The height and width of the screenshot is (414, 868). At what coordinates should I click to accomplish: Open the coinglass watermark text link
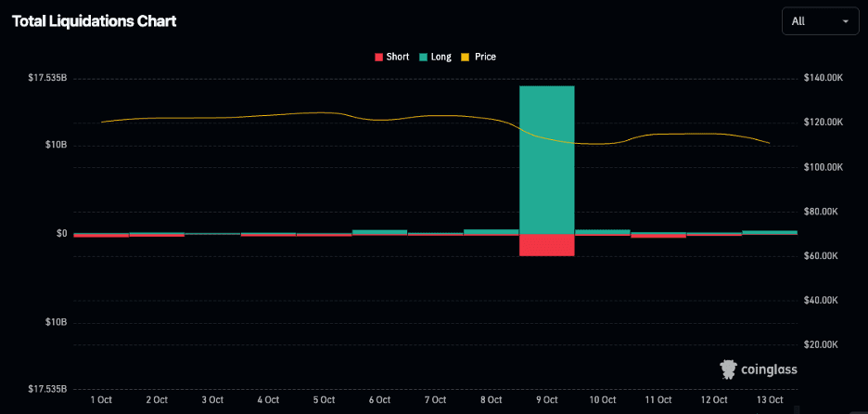(769, 369)
